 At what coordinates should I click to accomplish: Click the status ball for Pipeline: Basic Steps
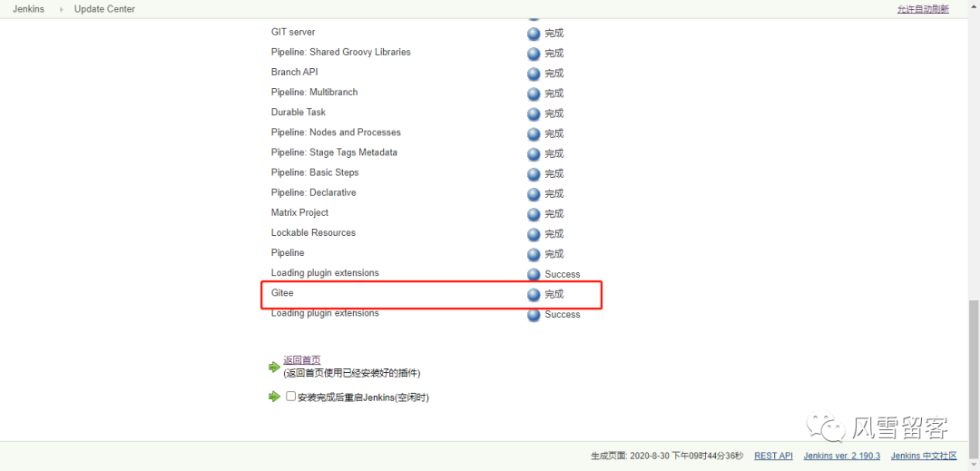coord(534,173)
